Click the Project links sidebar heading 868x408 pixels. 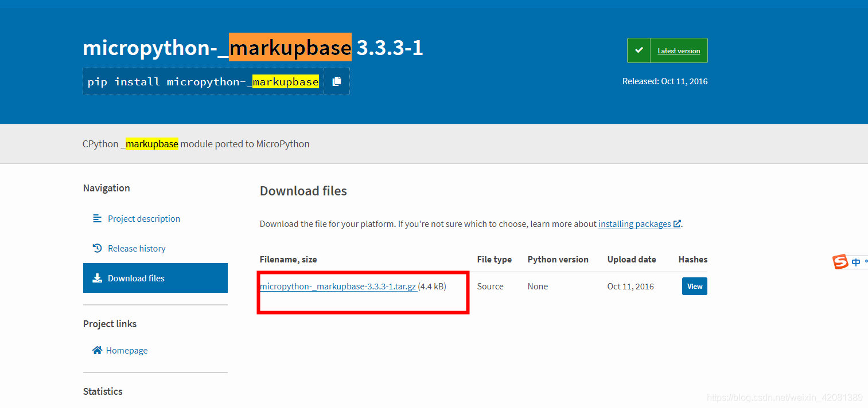[110, 324]
